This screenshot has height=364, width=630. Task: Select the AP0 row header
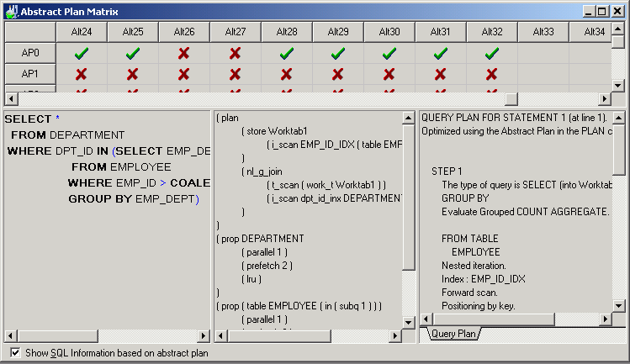pyautogui.click(x=30, y=53)
